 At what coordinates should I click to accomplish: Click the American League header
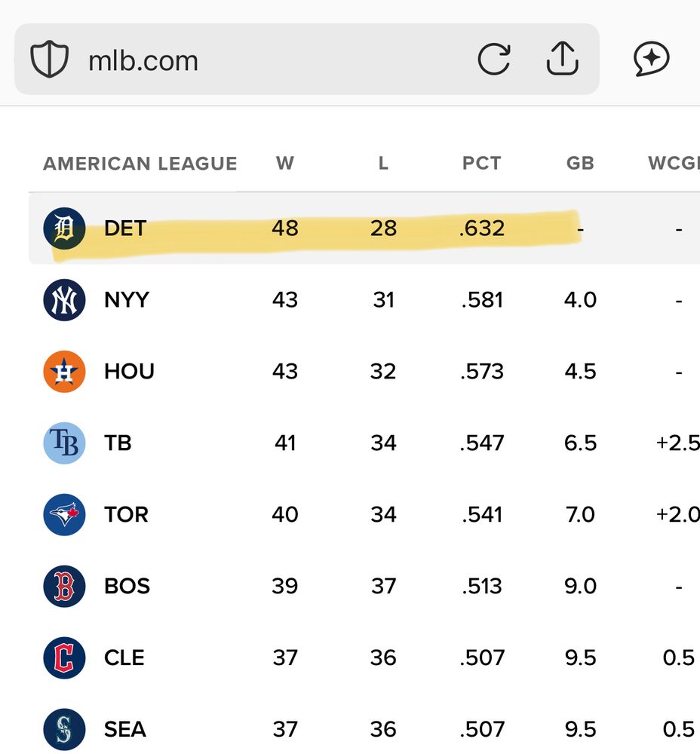click(140, 164)
